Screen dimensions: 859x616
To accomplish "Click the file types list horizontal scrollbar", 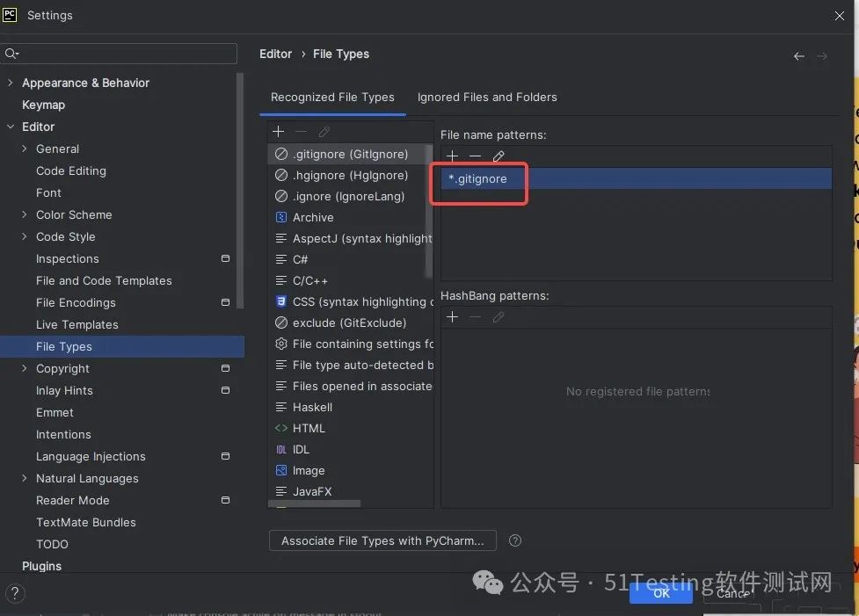I will 314,504.
